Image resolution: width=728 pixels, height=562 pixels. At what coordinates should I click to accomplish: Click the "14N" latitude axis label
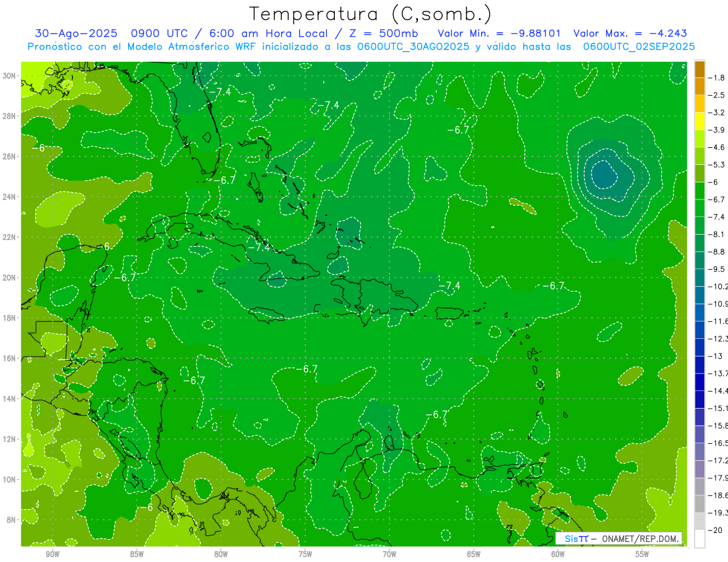pyautogui.click(x=8, y=398)
